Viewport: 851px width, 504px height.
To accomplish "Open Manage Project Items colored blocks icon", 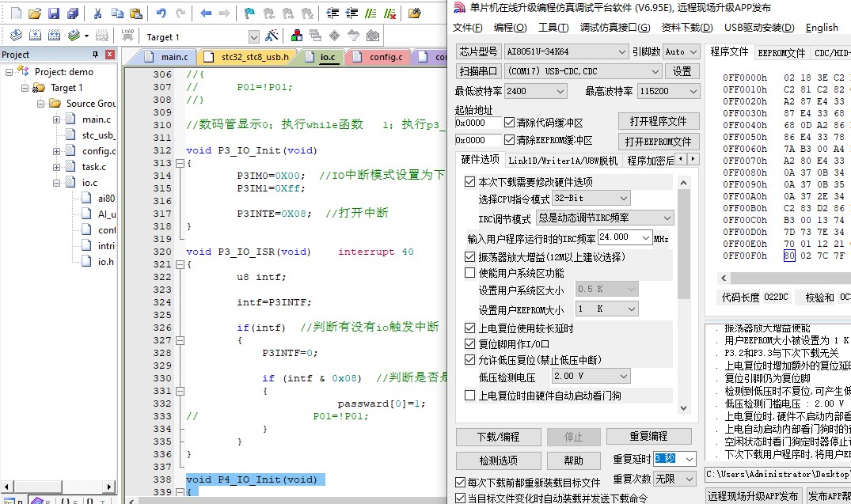I will pyautogui.click(x=297, y=36).
